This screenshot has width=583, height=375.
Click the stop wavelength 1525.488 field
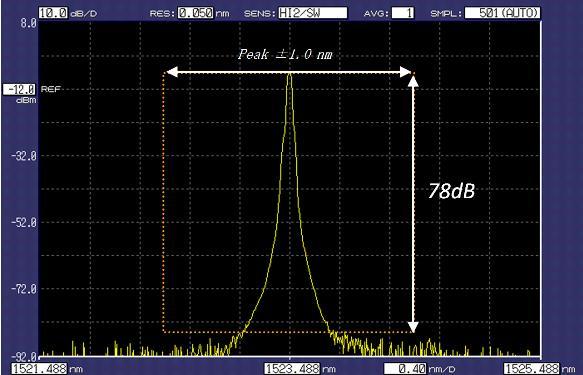pyautogui.click(x=532, y=369)
